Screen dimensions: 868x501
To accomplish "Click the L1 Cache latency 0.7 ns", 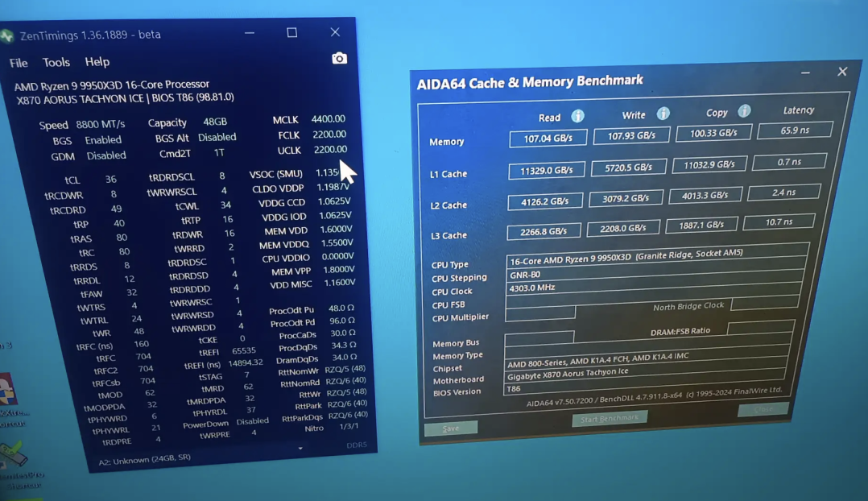I will (x=789, y=162).
